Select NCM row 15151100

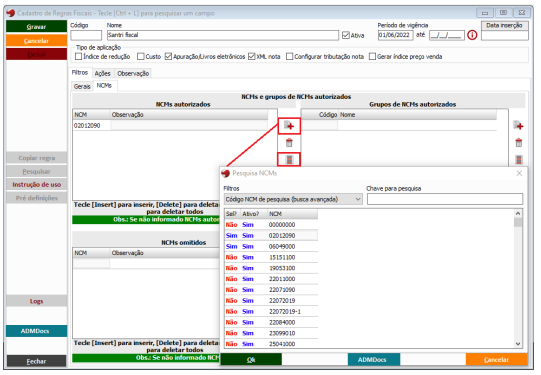click(x=271, y=257)
